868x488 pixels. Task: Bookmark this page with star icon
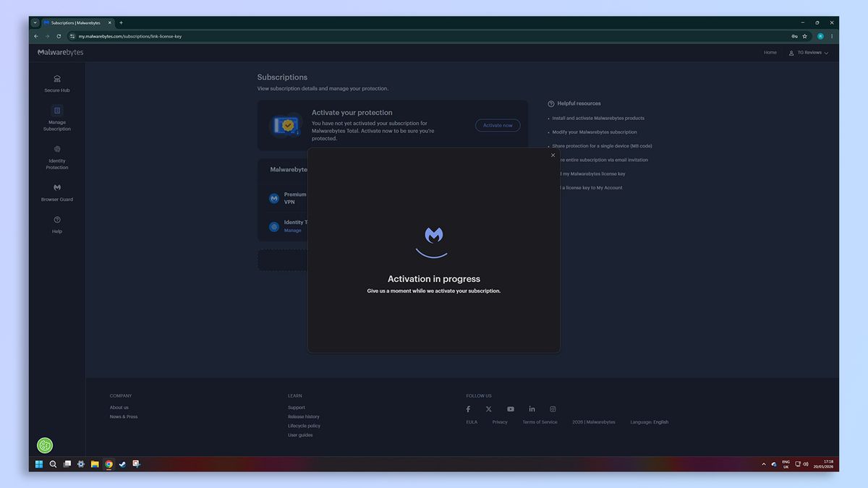pyautogui.click(x=804, y=36)
